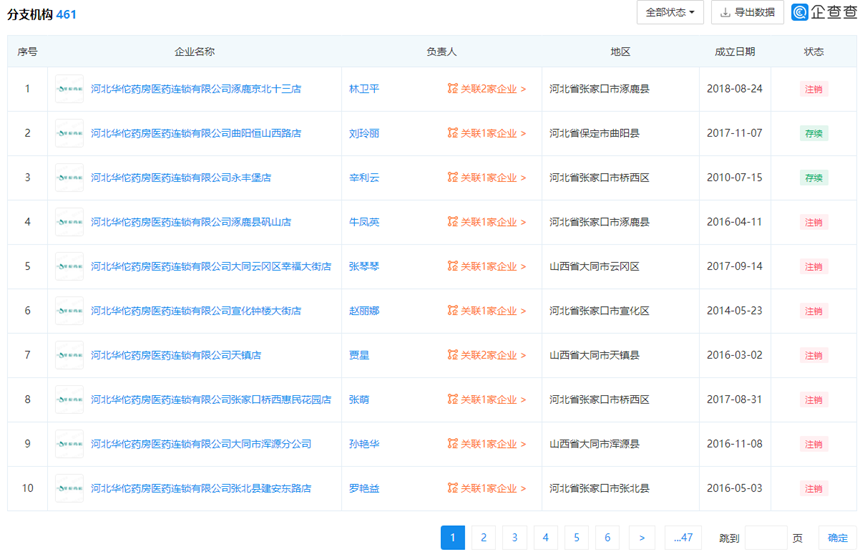Click the related-companies icon for 贾星
This screenshot has width=865, height=557.
452,355
